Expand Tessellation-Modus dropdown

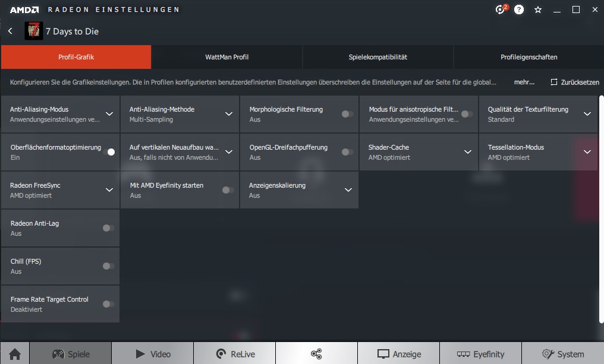[587, 152]
